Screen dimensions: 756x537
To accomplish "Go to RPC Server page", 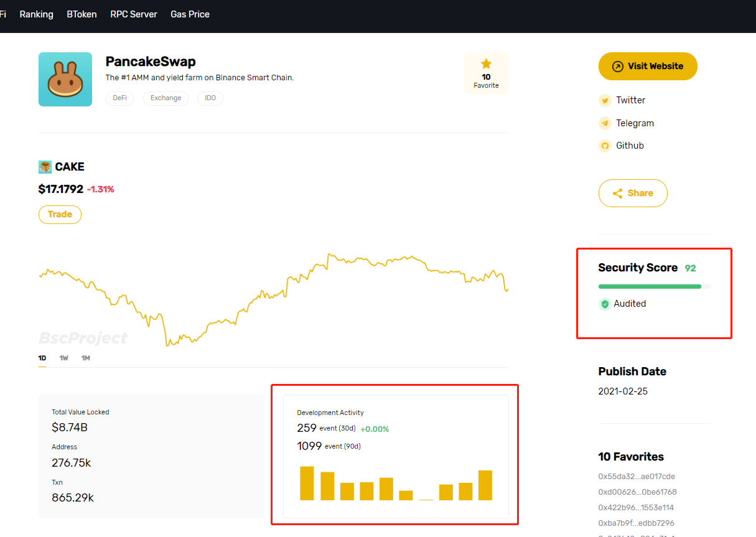I will tap(134, 14).
